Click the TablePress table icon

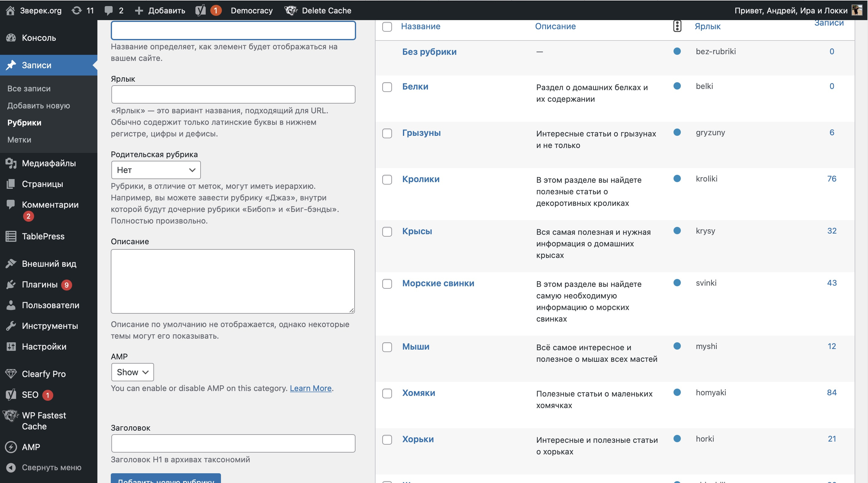point(11,236)
